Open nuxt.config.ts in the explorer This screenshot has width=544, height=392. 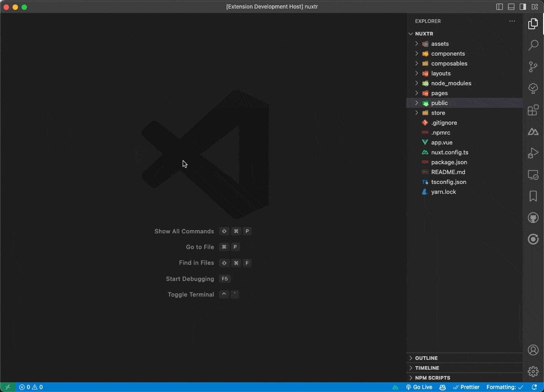click(x=465, y=152)
